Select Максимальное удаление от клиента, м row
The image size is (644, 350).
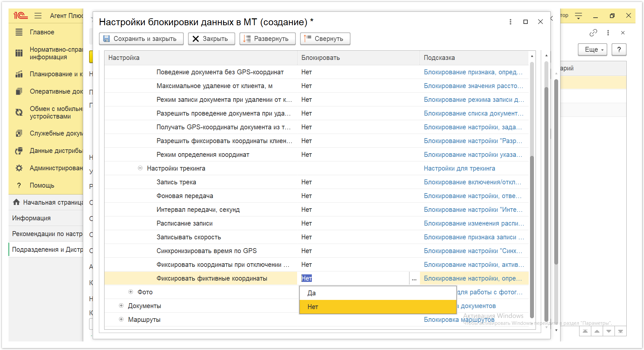(x=316, y=86)
